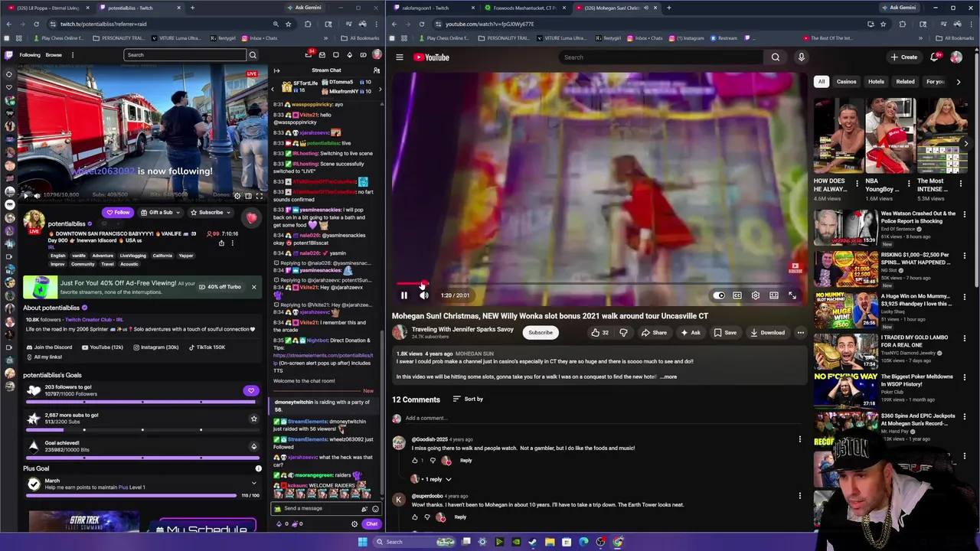Focus the Send a message chat field
Screen dimensions: 980x551
click(322, 509)
